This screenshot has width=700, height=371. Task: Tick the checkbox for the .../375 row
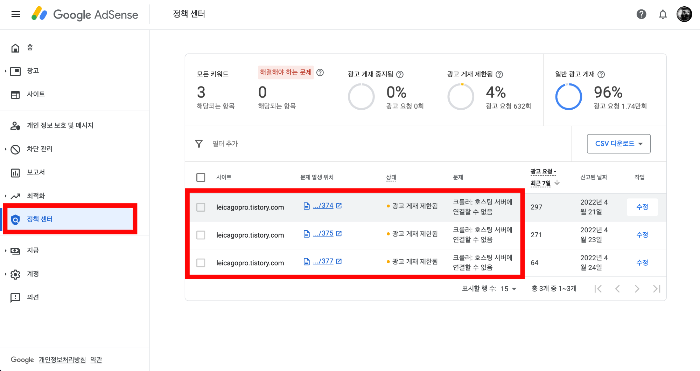(200, 235)
